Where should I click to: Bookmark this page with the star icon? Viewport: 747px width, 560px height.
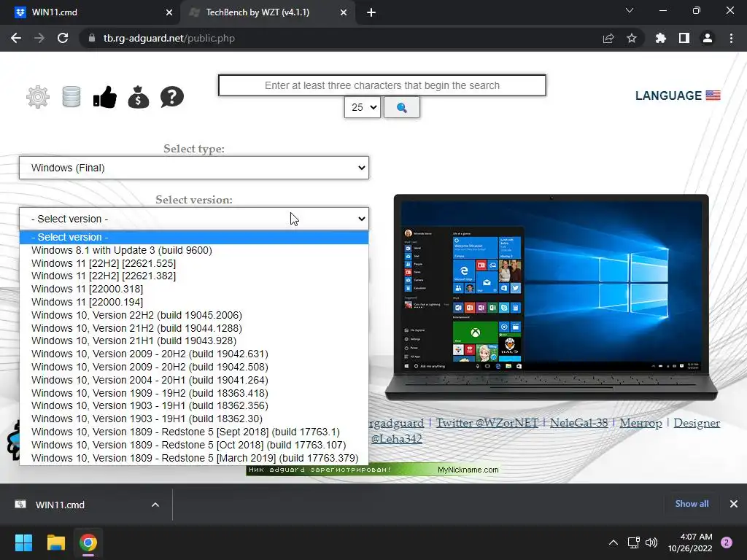[x=632, y=38]
